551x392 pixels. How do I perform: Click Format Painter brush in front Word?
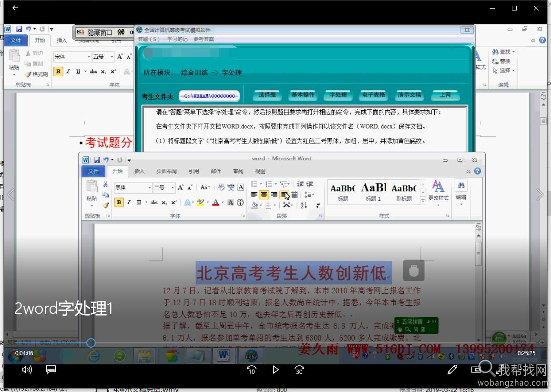[x=105, y=205]
